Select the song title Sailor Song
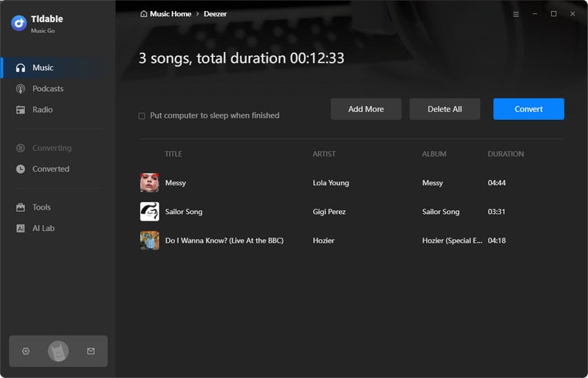Screen dimensions: 588x378 coord(184,212)
